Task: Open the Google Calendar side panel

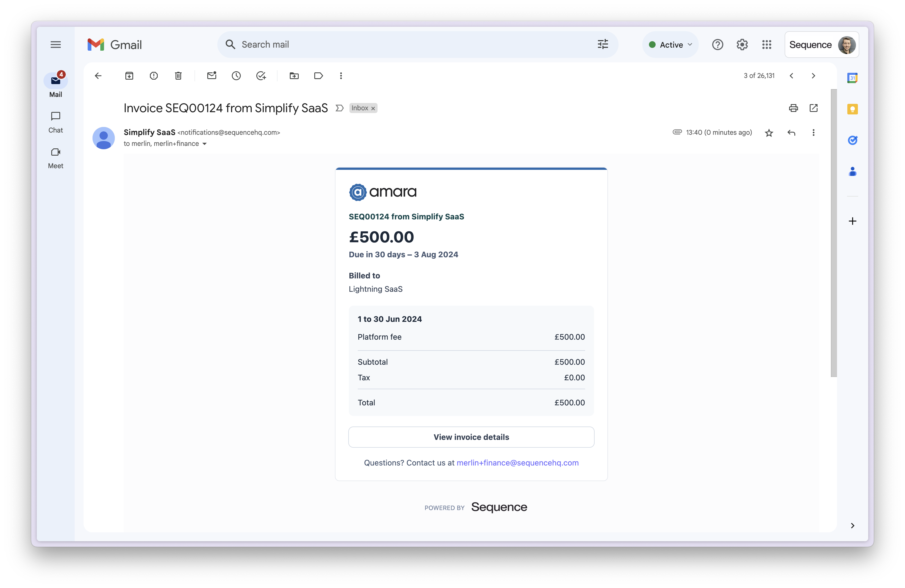Action: pyautogui.click(x=853, y=78)
